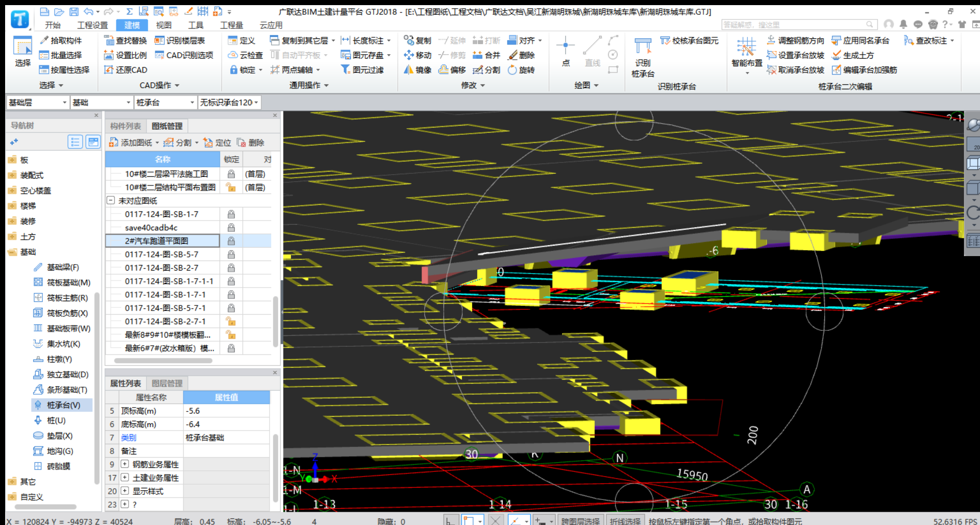Image resolution: width=980 pixels, height=525 pixels.
Task: Open 识别楼层表 floor table recognition
Action: tap(180, 40)
